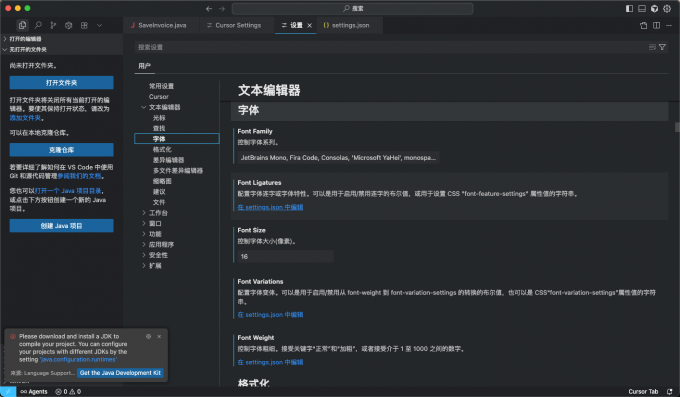Open the Search view in activity bar
This screenshot has height=397, width=680.
[38, 25]
